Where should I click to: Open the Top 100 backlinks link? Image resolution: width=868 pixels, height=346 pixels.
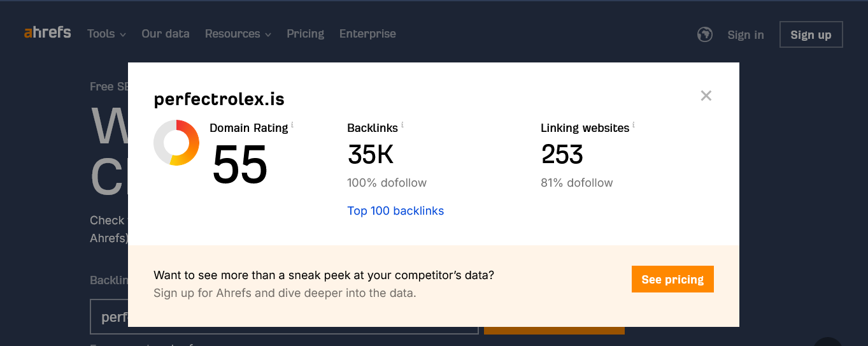pyautogui.click(x=395, y=211)
